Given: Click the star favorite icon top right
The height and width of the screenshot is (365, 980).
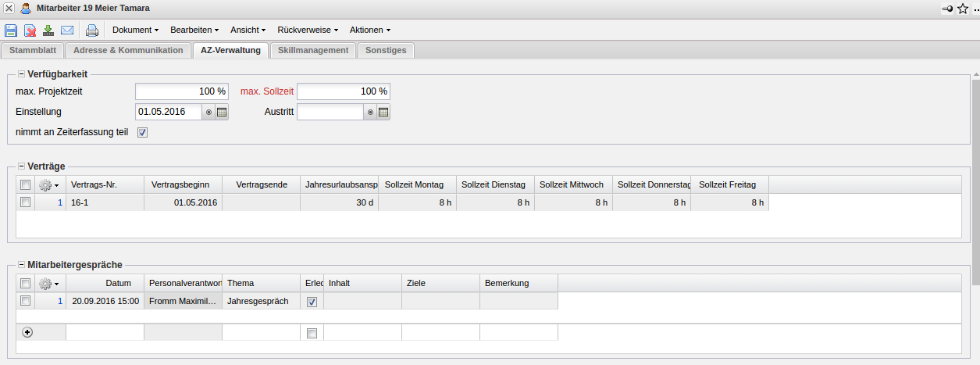Looking at the screenshot, I should 962,9.
